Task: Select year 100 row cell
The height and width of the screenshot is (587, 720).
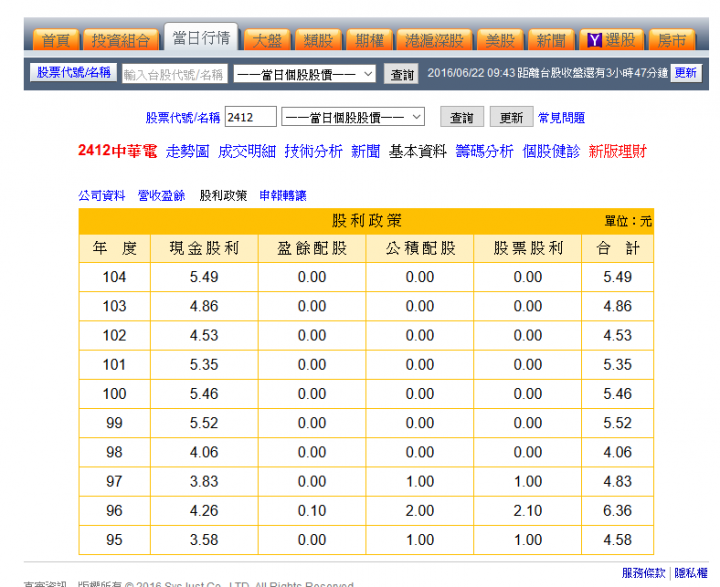Action: pos(115,394)
